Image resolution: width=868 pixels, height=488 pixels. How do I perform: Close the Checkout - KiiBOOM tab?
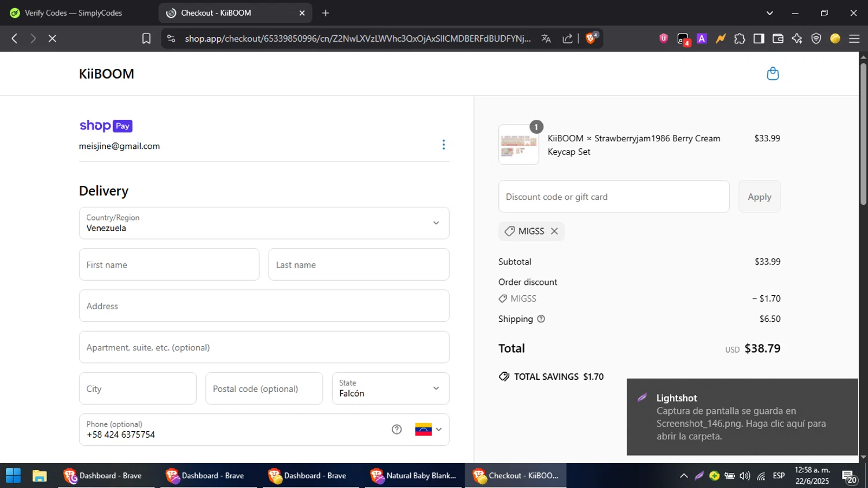[x=301, y=13]
